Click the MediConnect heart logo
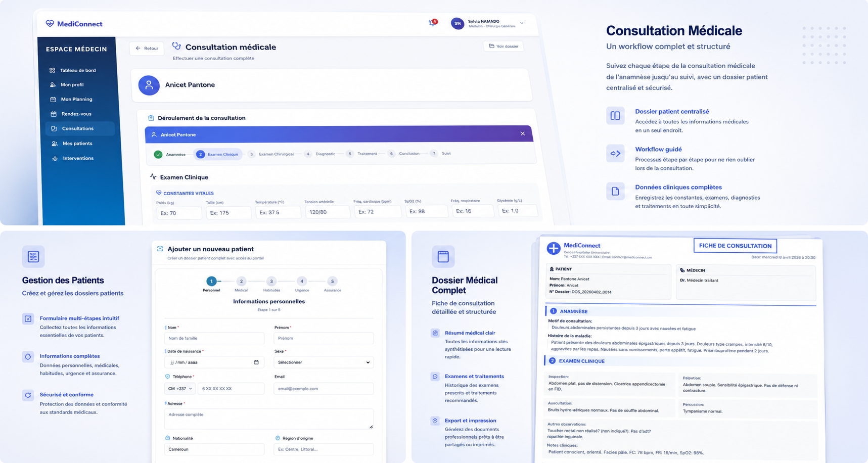 pyautogui.click(x=50, y=24)
